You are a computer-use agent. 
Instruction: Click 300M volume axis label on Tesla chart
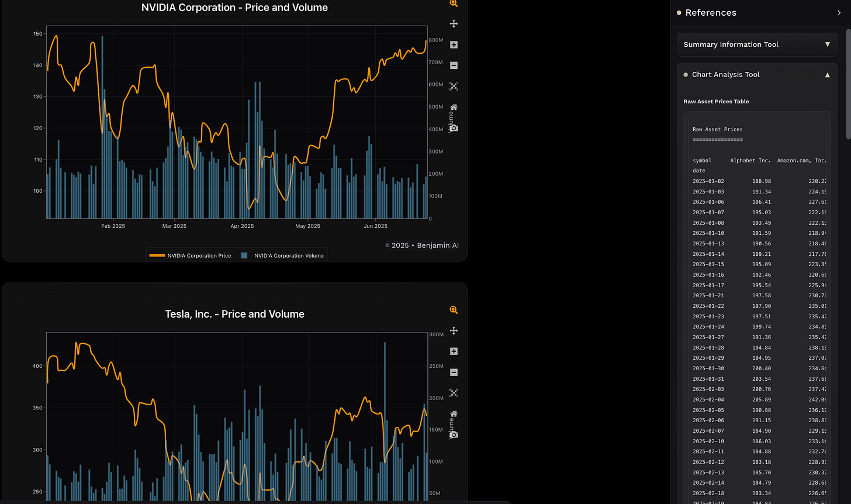pos(436,335)
